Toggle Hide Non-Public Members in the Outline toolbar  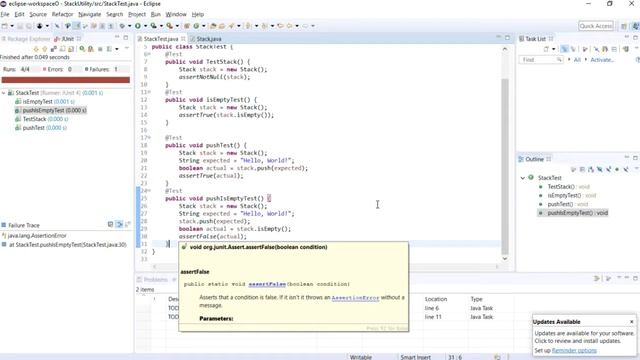tap(617, 169)
